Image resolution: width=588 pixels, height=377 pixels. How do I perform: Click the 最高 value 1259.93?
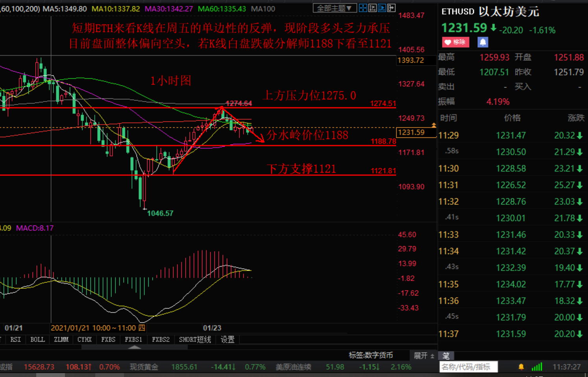[494, 58]
